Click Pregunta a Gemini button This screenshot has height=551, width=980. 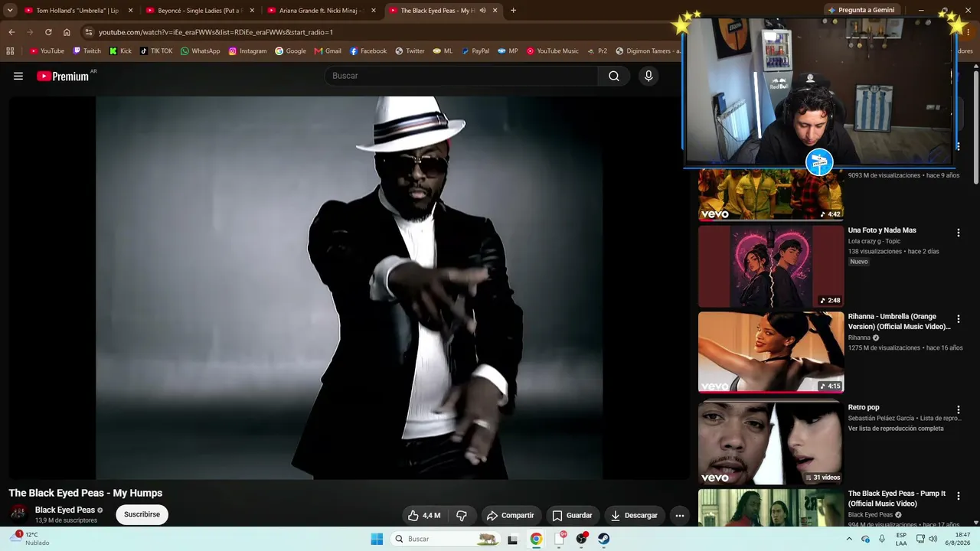pos(861,10)
